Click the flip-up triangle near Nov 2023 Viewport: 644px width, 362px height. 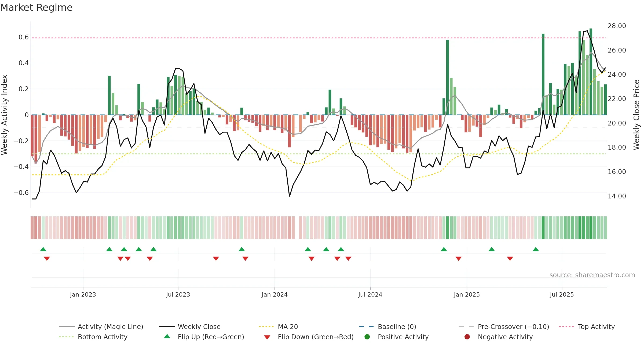click(241, 249)
